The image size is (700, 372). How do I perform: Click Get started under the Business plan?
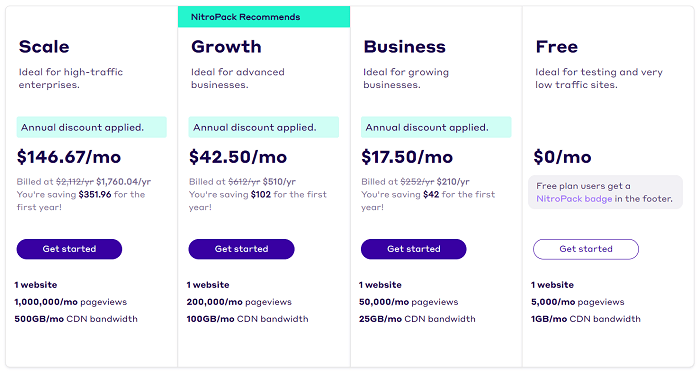(x=414, y=249)
